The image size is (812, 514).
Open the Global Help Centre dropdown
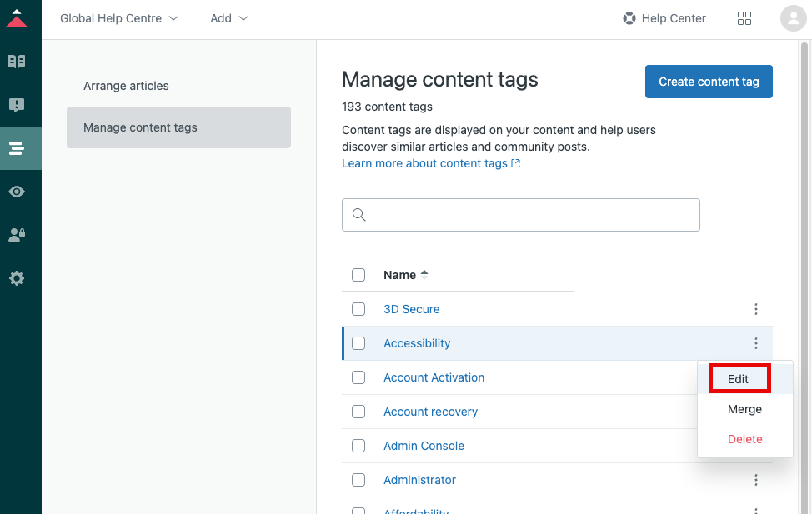pyautogui.click(x=119, y=18)
